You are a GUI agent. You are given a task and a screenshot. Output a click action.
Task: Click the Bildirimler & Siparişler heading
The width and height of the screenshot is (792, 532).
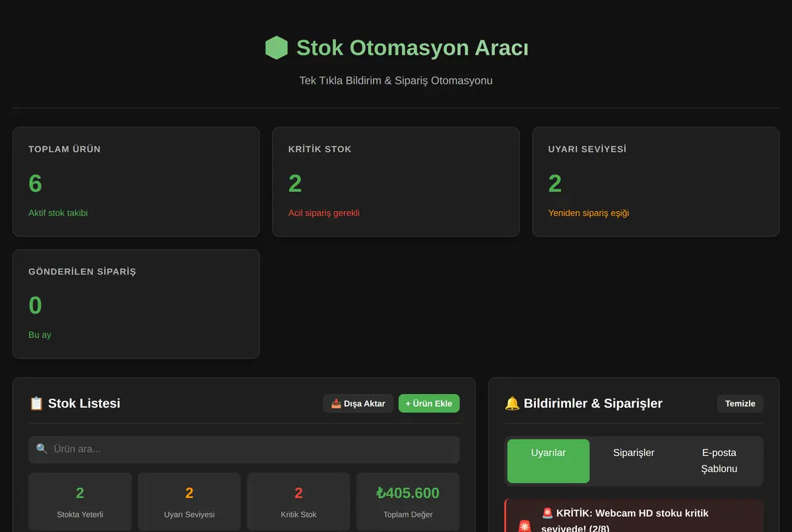[593, 403]
